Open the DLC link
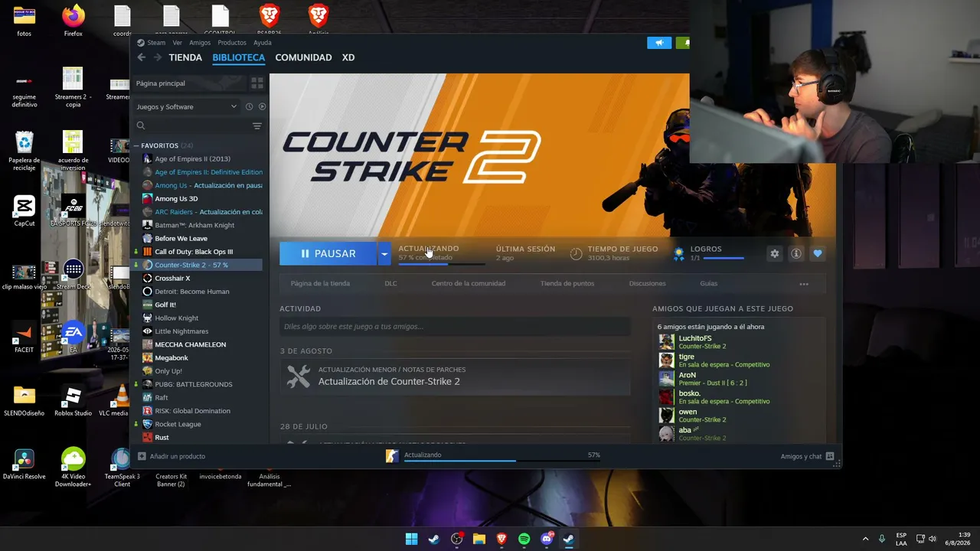The width and height of the screenshot is (980, 551). point(390,284)
